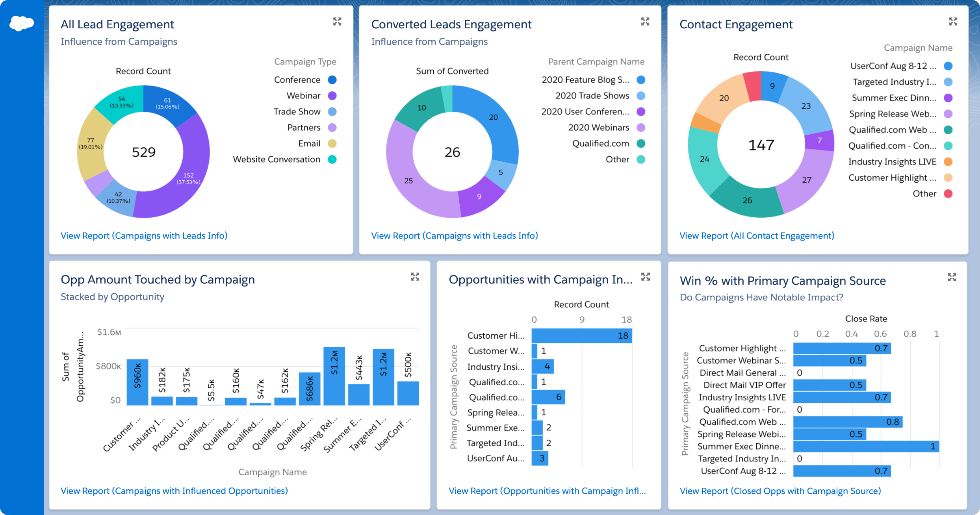Click the Website Conversation legend dot
The image size is (980, 515).
(332, 159)
